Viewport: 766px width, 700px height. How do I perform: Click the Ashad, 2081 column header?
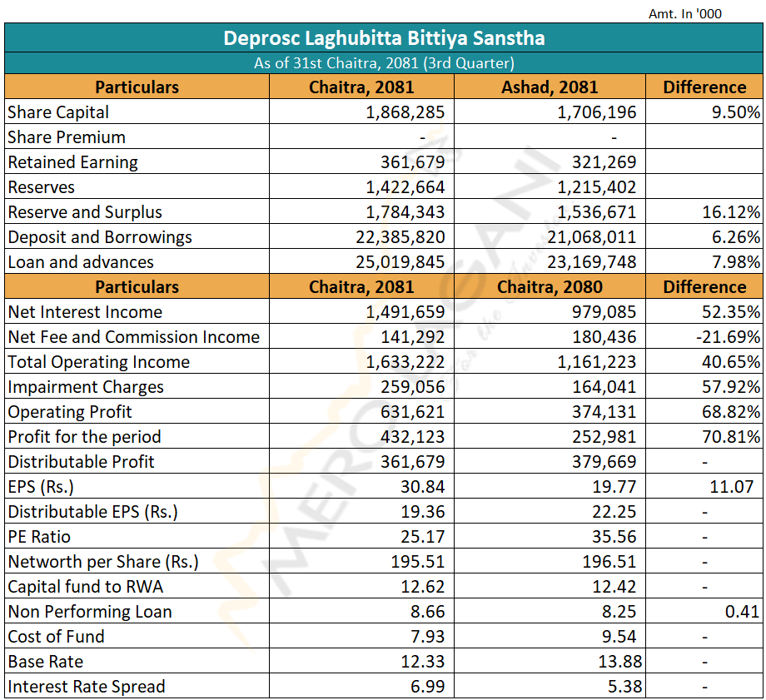550,87
